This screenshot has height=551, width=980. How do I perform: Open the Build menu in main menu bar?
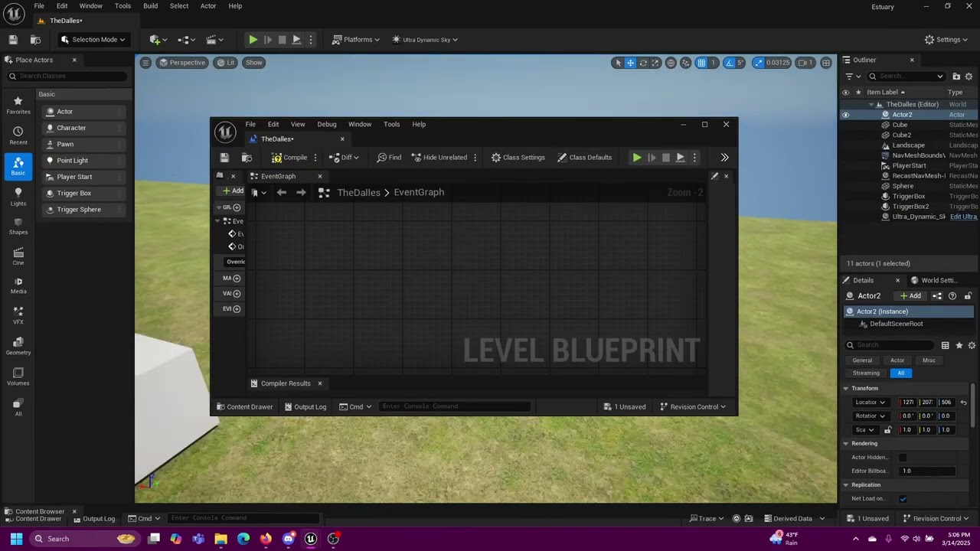(x=150, y=6)
